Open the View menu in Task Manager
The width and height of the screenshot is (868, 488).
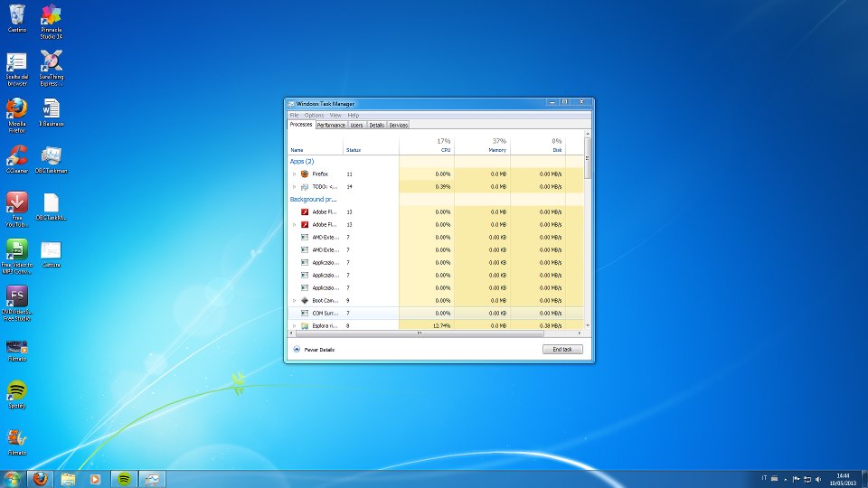(x=335, y=115)
